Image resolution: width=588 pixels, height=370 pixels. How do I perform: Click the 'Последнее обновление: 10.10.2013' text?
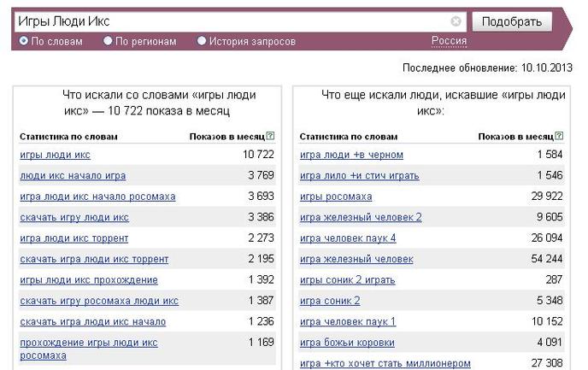(x=487, y=68)
